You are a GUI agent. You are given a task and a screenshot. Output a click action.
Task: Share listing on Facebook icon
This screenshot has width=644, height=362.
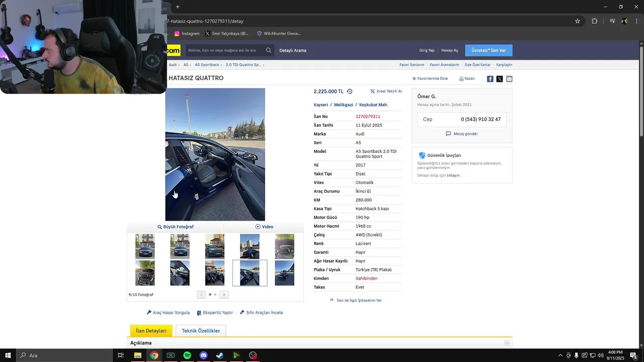pyautogui.click(x=490, y=79)
